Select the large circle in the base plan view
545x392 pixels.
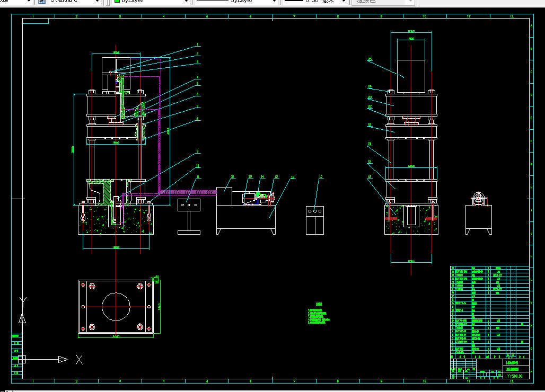(x=116, y=307)
